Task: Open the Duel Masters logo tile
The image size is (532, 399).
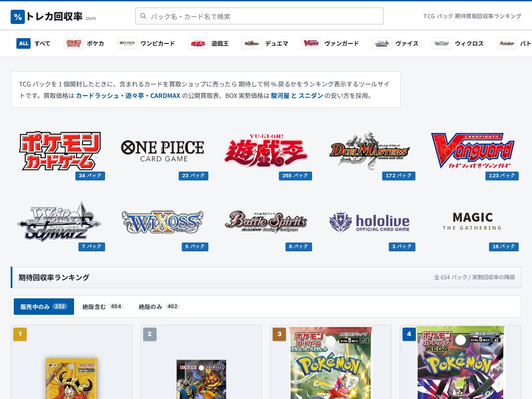Action: 370,151
